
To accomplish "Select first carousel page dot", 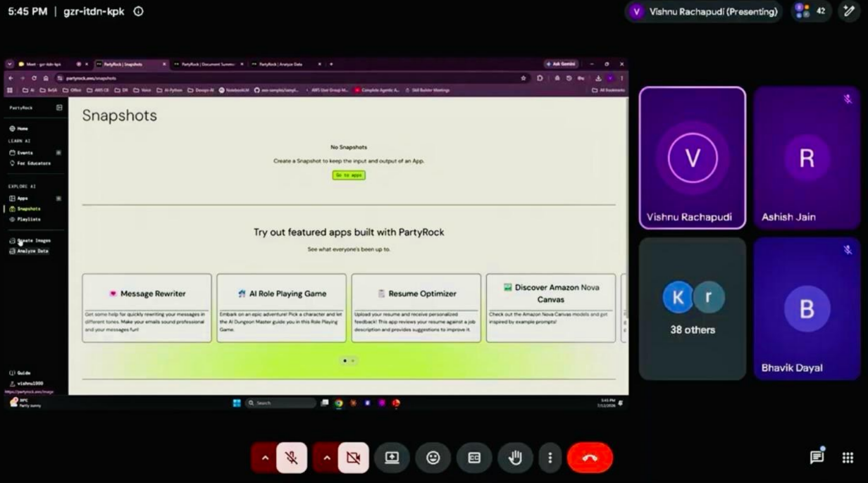I will click(x=345, y=360).
